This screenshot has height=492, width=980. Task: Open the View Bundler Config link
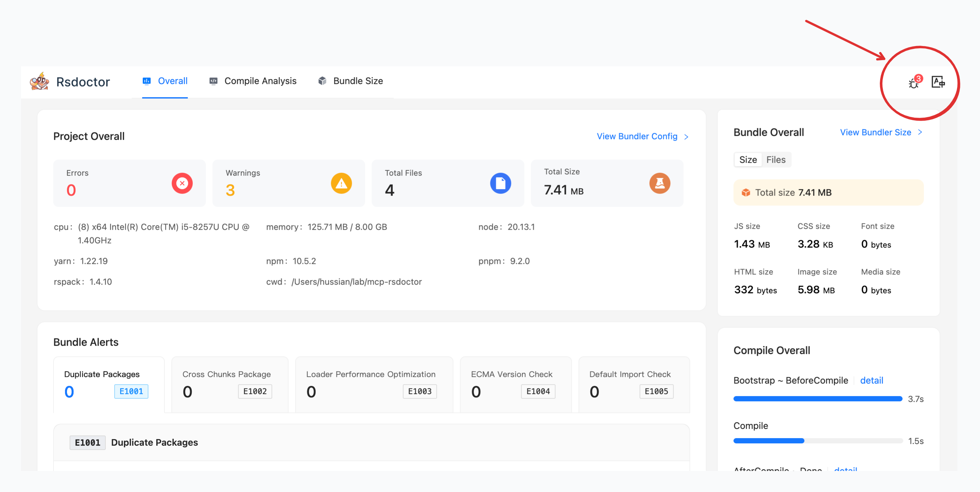coord(637,136)
